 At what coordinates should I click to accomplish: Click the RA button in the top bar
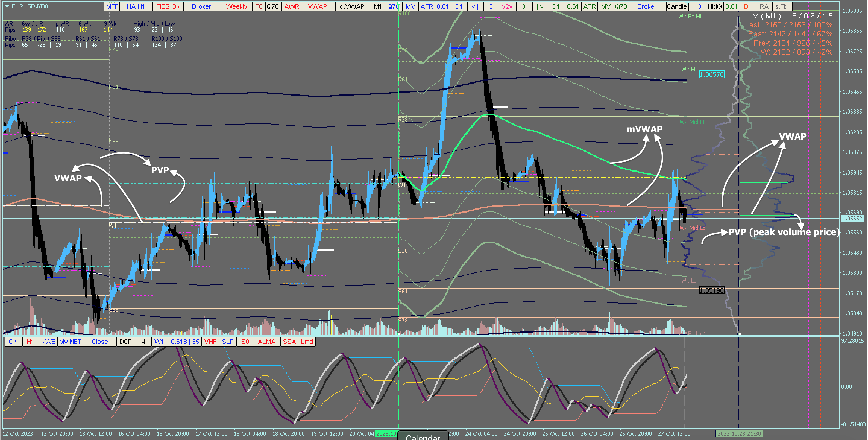click(764, 6)
